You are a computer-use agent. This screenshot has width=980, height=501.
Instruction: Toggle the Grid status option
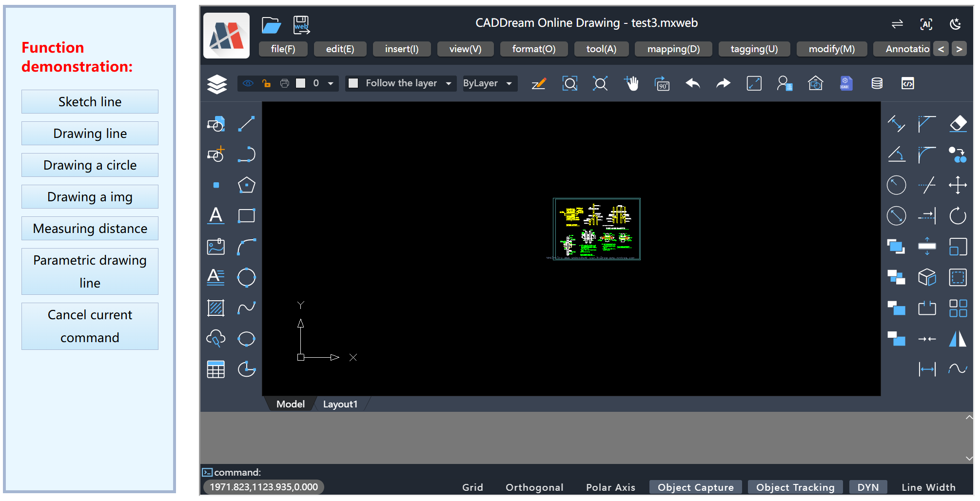[x=472, y=487]
